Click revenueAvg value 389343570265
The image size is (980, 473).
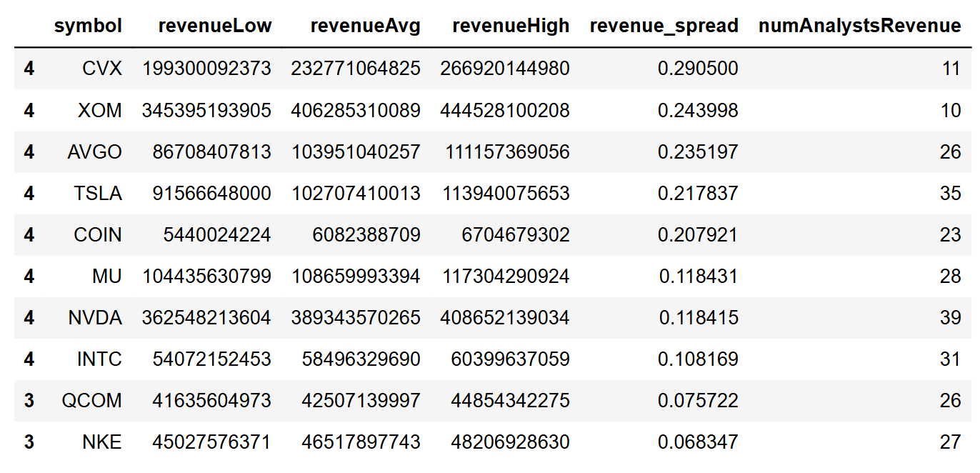(356, 317)
